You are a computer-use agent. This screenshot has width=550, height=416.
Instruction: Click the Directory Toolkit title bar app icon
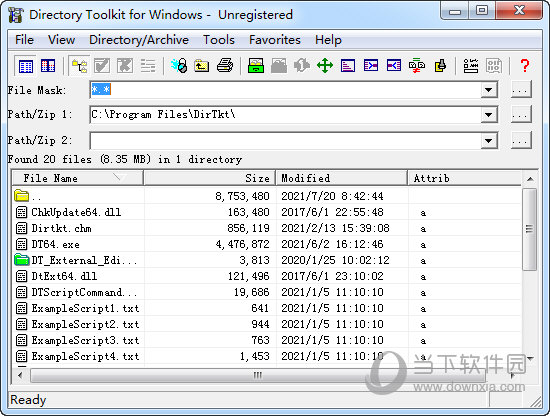[x=16, y=15]
